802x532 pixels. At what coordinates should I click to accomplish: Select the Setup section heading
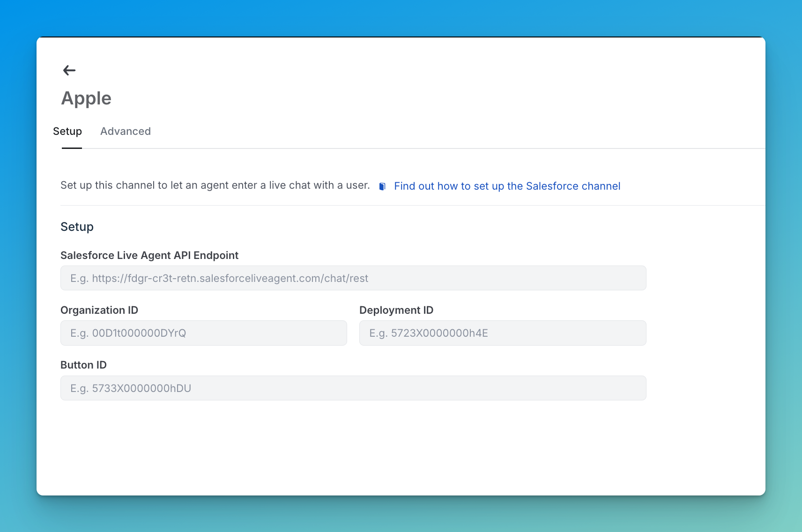(x=77, y=227)
